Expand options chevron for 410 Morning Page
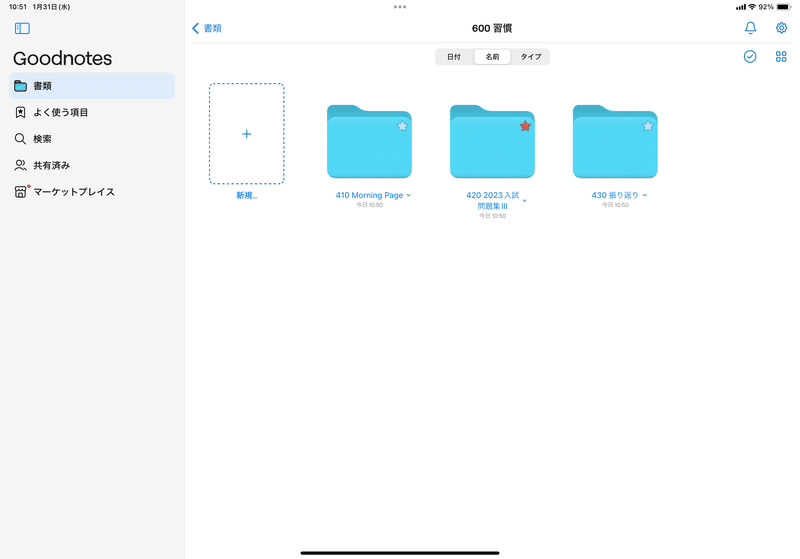Viewport: 800px width, 559px height. (409, 195)
